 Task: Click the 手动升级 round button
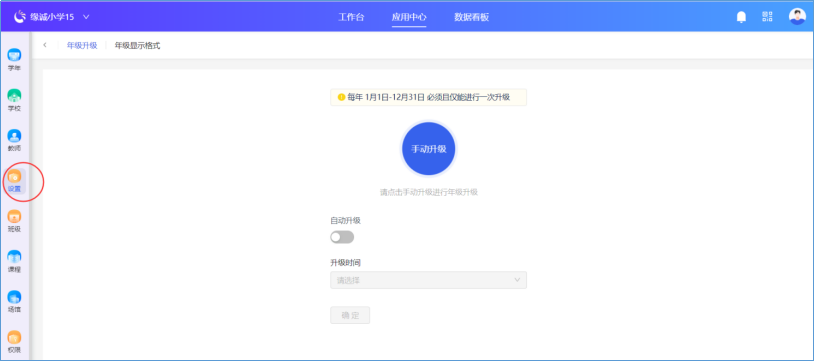(429, 149)
